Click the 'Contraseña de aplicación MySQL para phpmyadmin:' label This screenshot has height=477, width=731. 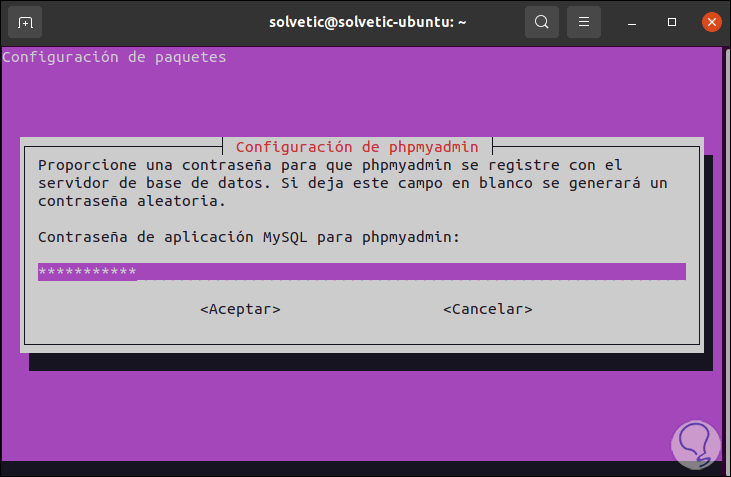pos(249,237)
